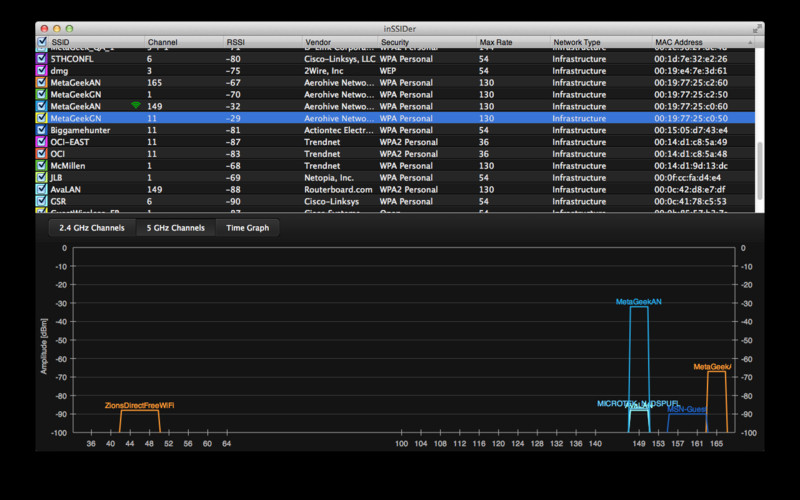800x500 pixels.
Task: Click the green Wi-Fi connected icon beside MetaGeekAN
Action: click(x=136, y=105)
